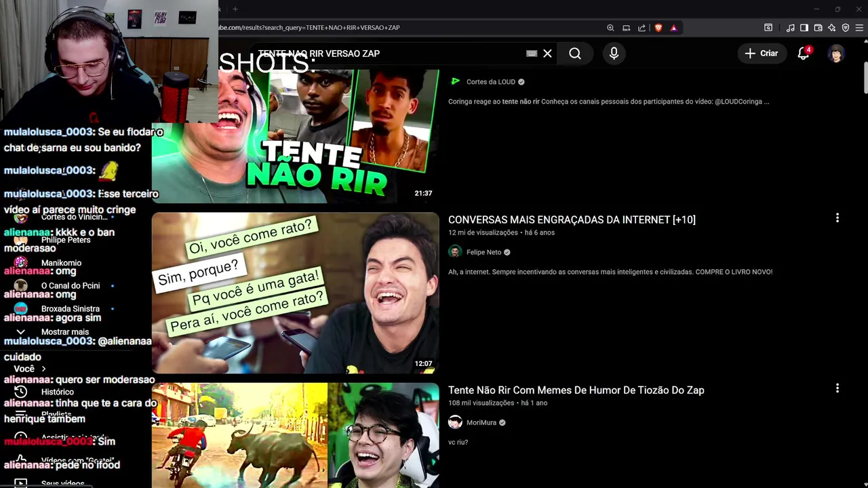This screenshot has height=488, width=868.
Task: Open the Você section chevron in sidebar
Action: [43, 369]
